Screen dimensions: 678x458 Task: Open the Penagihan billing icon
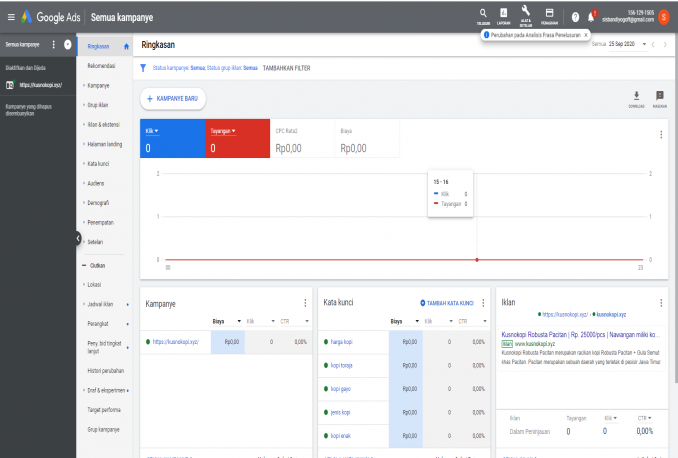point(549,14)
